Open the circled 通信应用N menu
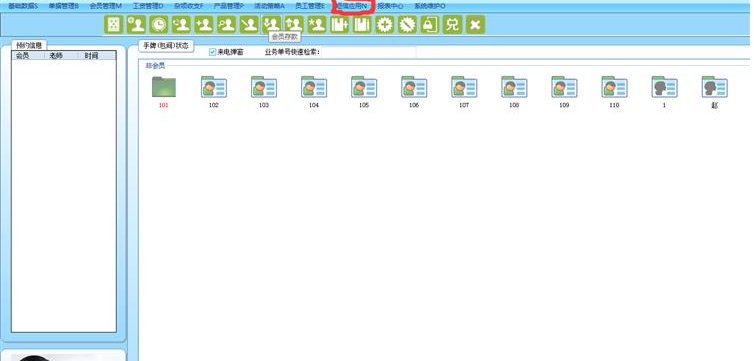754x361 pixels. pyautogui.click(x=352, y=6)
